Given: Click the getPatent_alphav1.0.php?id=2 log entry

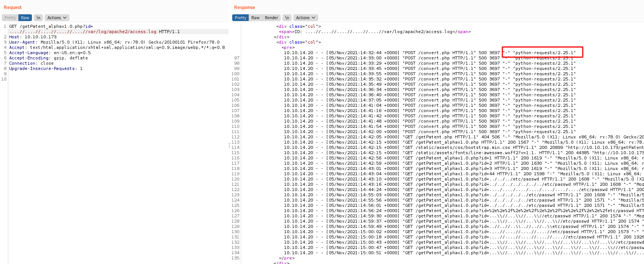Looking at the screenshot, I should (464, 163).
